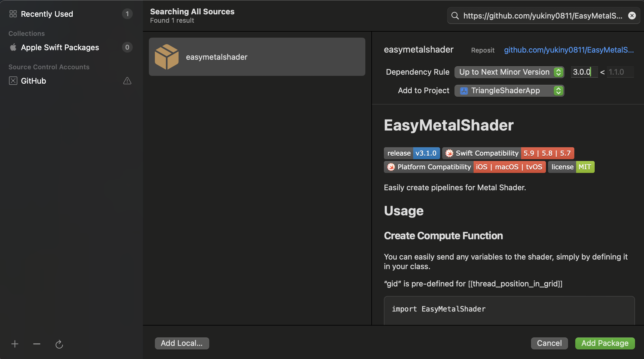Click the Dependency Rule dropdown stepper arrows
Image resolution: width=644 pixels, height=359 pixels.
[558, 72]
